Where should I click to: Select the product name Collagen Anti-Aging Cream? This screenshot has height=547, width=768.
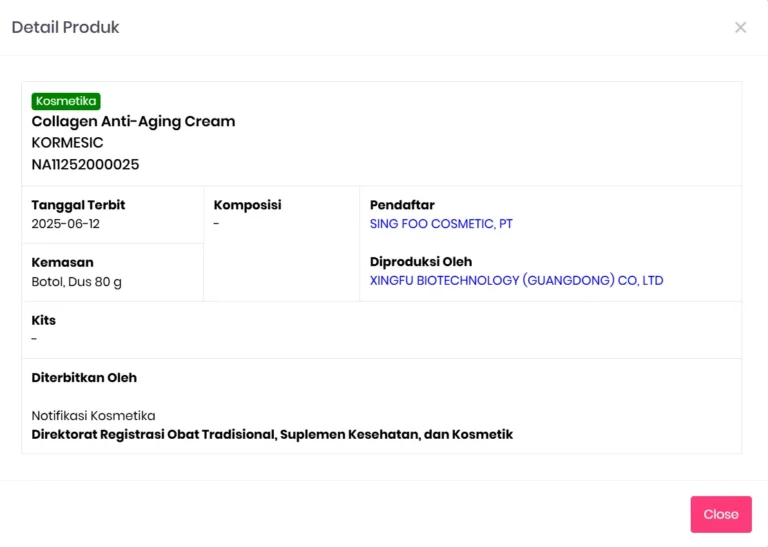(133, 121)
